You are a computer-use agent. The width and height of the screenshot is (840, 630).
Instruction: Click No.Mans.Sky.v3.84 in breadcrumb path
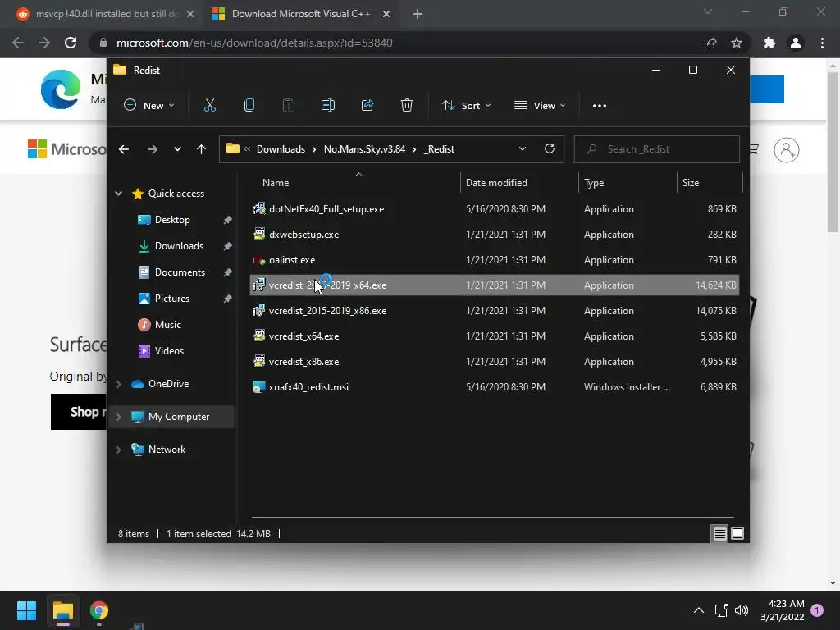364,149
